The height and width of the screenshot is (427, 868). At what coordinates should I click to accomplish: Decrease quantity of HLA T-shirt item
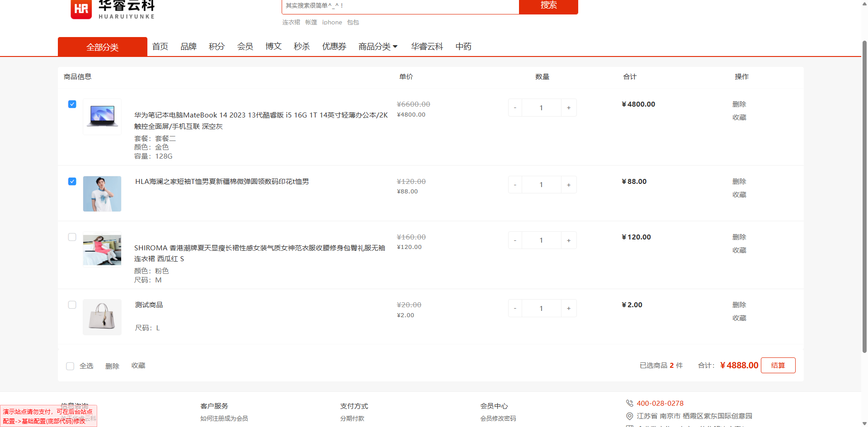(515, 185)
